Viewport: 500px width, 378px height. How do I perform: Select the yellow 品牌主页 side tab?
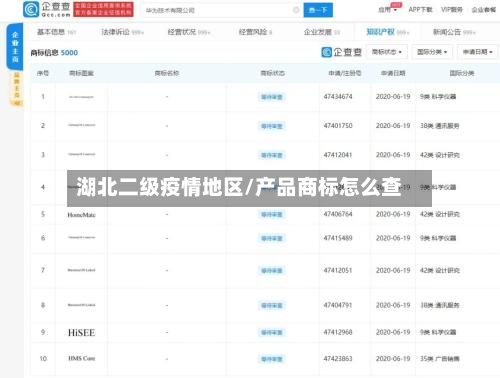tap(17, 89)
